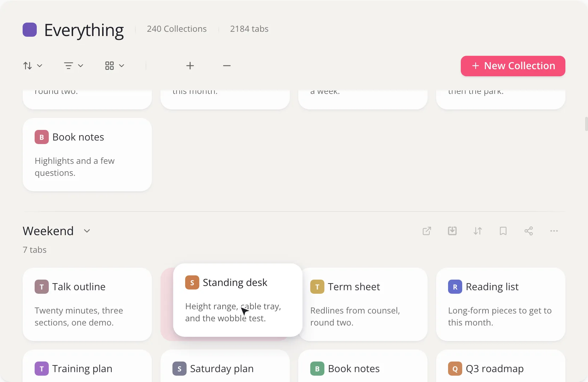This screenshot has width=588, height=382.
Task: Click the purple Everything workspace icon
Action: (30, 30)
